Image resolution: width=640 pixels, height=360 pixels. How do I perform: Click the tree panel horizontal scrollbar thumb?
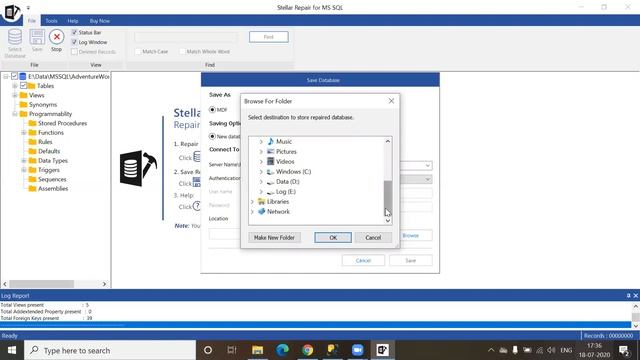coord(42,284)
